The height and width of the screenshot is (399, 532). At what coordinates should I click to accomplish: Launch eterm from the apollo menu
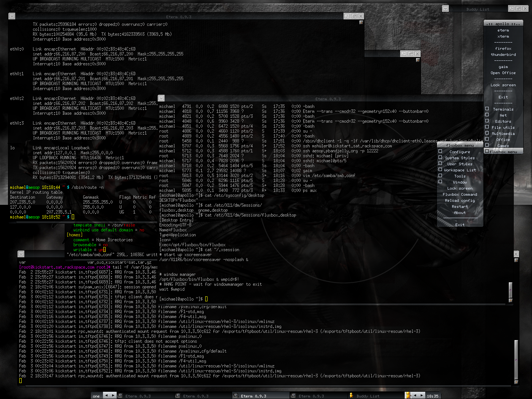pyautogui.click(x=503, y=30)
